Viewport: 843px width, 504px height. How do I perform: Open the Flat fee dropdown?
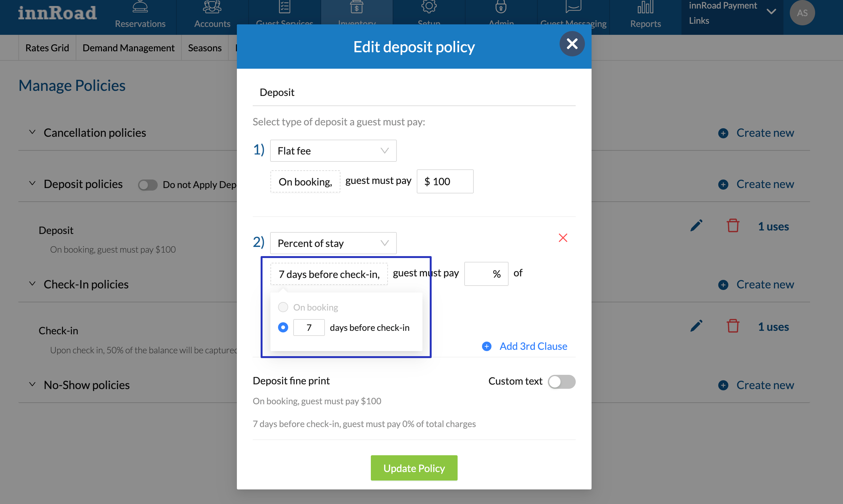[333, 151]
